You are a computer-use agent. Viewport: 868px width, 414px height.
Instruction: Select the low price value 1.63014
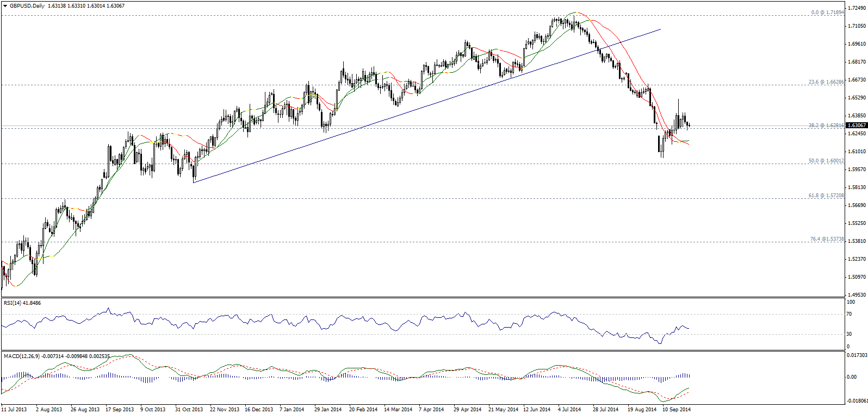coord(96,6)
